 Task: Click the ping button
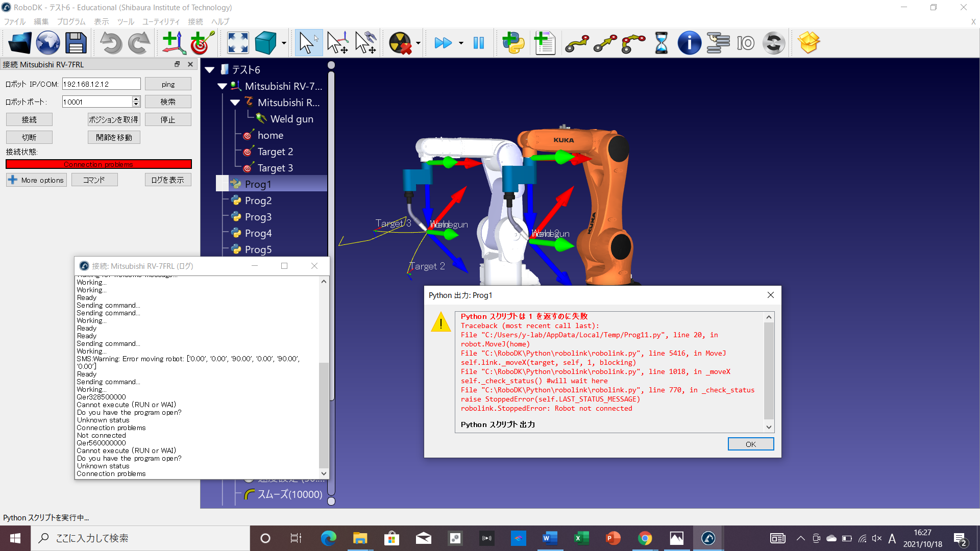tap(168, 84)
